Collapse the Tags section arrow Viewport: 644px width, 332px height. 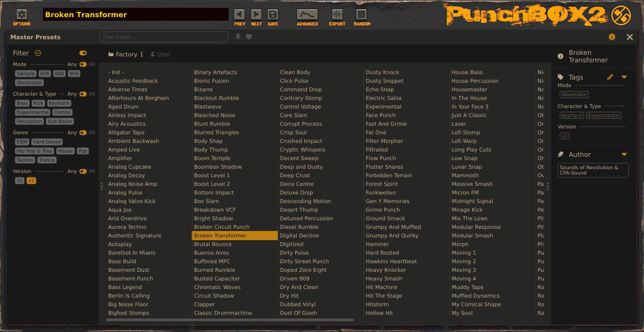(624, 77)
